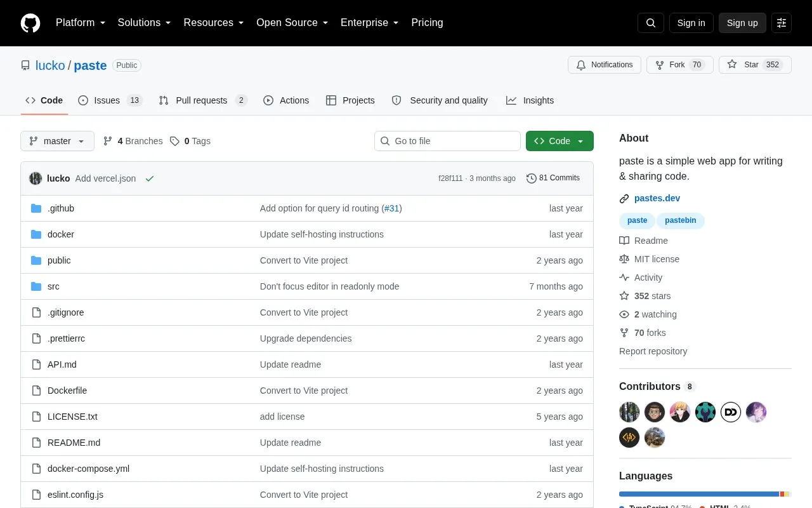This screenshot has height=508, width=812.
Task: Open the master branch dropdown
Action: point(57,141)
